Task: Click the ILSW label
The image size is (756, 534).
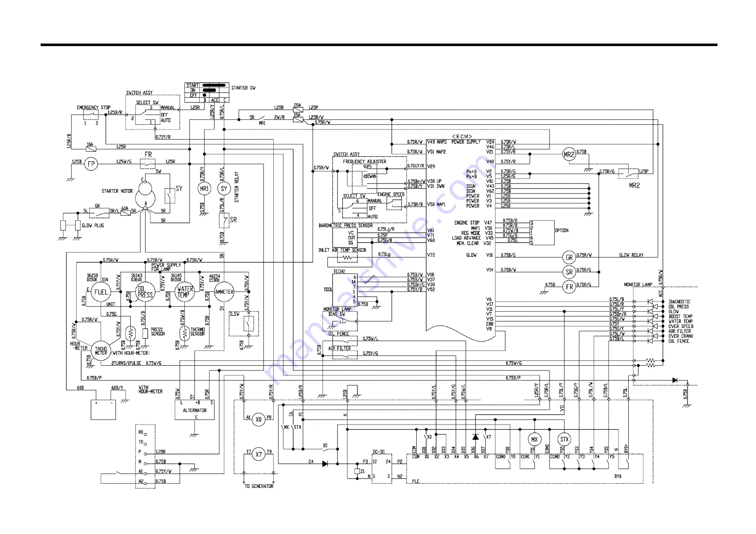Action: coord(234,314)
